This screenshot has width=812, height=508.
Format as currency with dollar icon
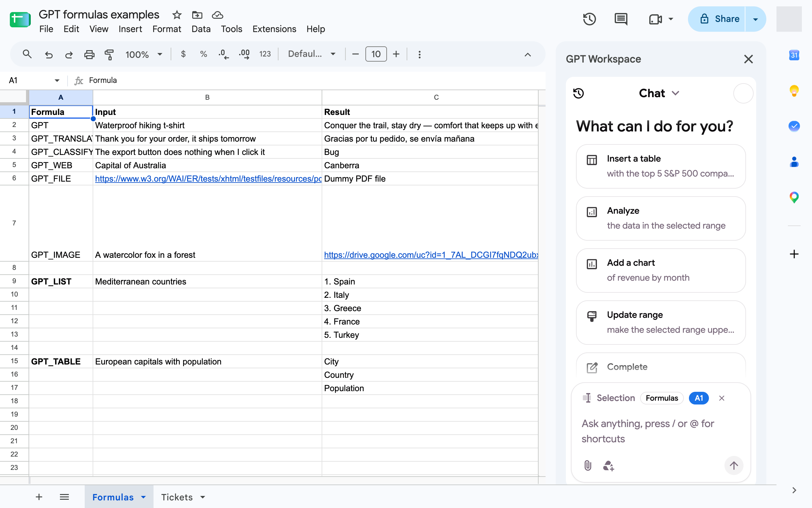click(183, 54)
